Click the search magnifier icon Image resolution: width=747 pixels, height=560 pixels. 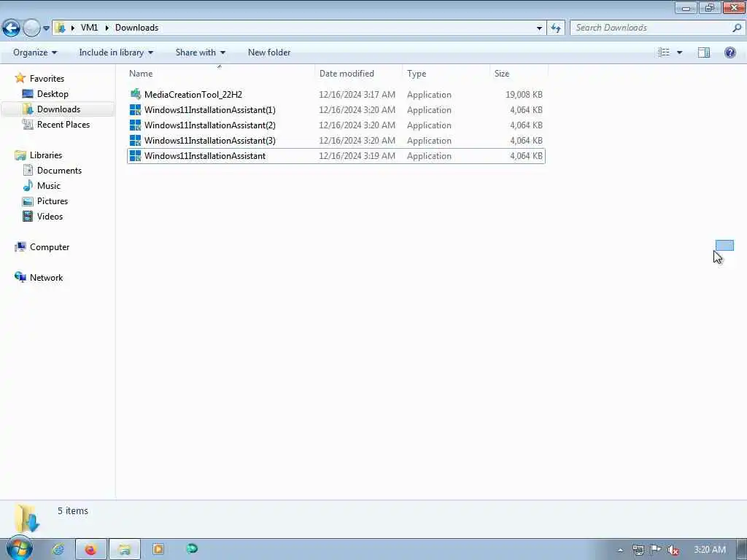737,28
